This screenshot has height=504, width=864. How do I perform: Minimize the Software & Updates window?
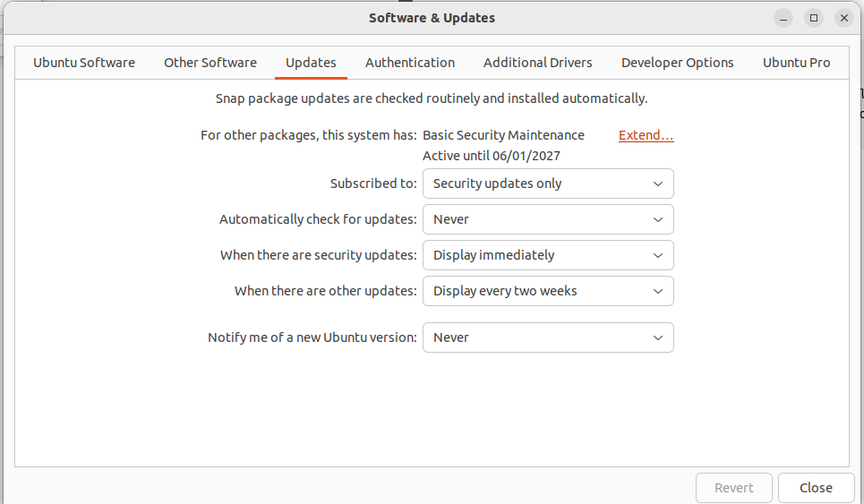coord(783,18)
